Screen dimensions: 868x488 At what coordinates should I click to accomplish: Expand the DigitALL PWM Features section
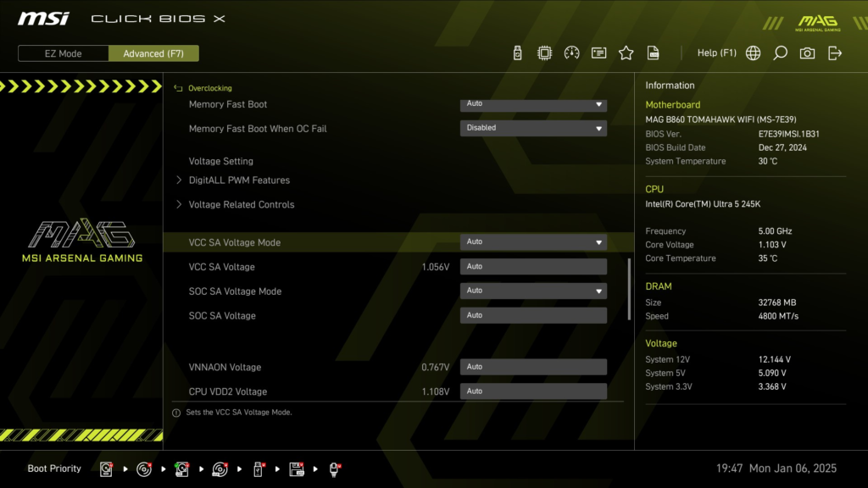click(238, 180)
